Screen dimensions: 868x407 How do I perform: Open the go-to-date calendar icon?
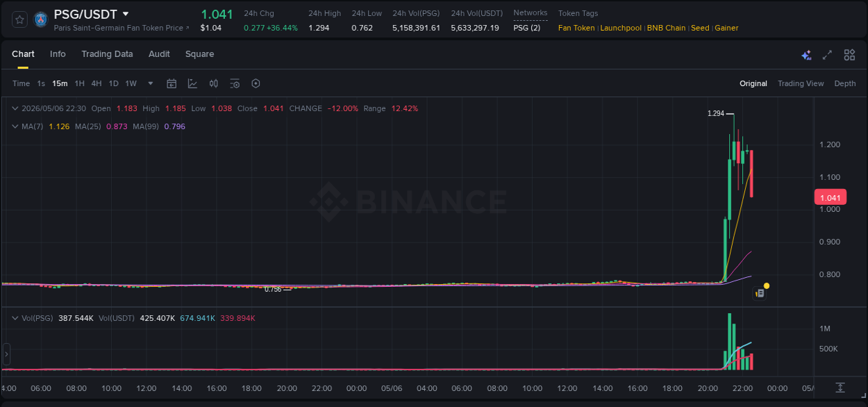172,83
